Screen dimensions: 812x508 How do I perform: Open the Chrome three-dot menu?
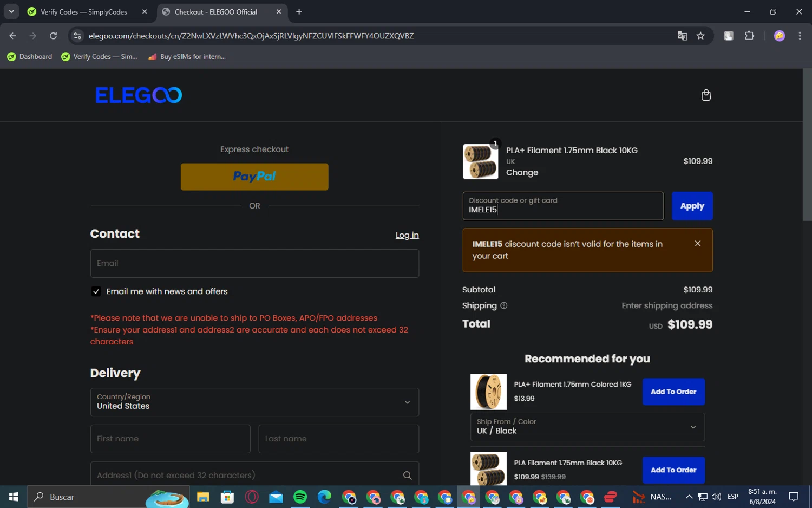(800, 36)
